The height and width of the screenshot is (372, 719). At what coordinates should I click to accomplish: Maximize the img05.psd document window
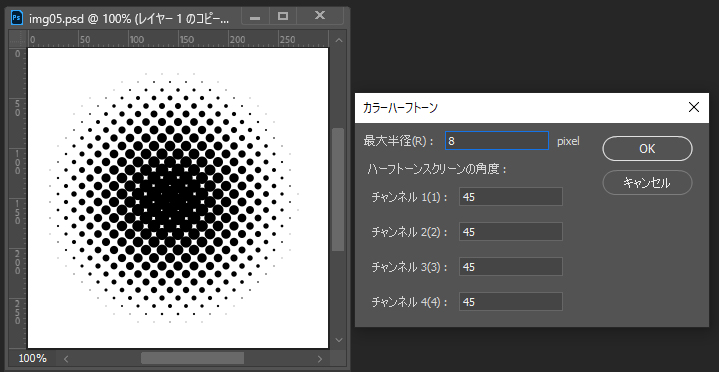[x=283, y=17]
